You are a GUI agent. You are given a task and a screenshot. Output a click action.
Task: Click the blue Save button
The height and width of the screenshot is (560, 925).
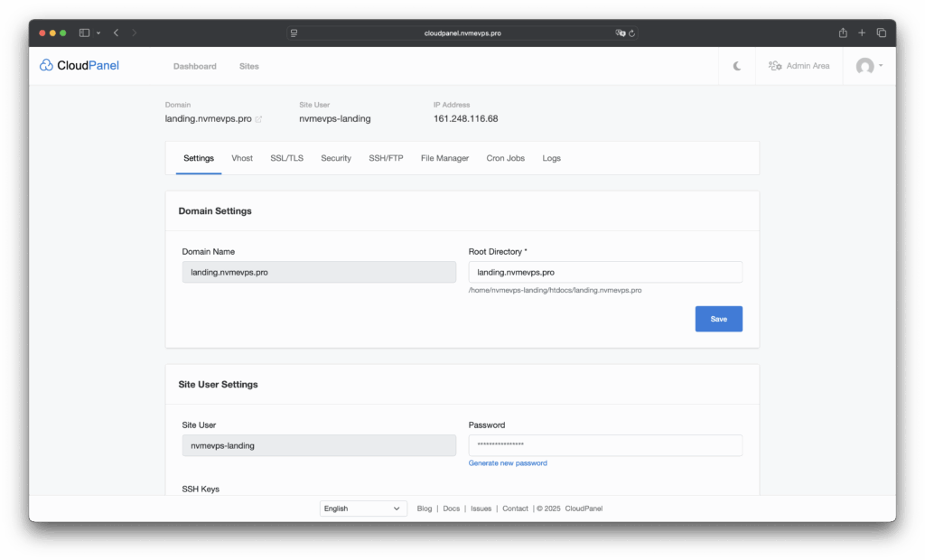point(718,319)
